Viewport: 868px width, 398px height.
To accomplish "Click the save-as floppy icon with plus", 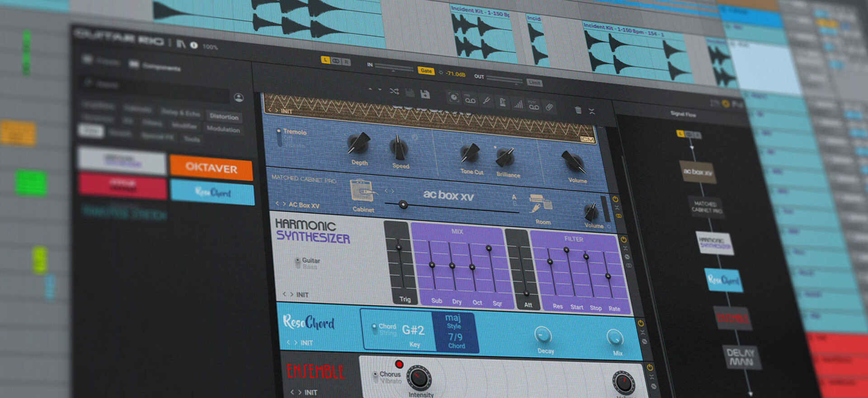I will point(425,94).
